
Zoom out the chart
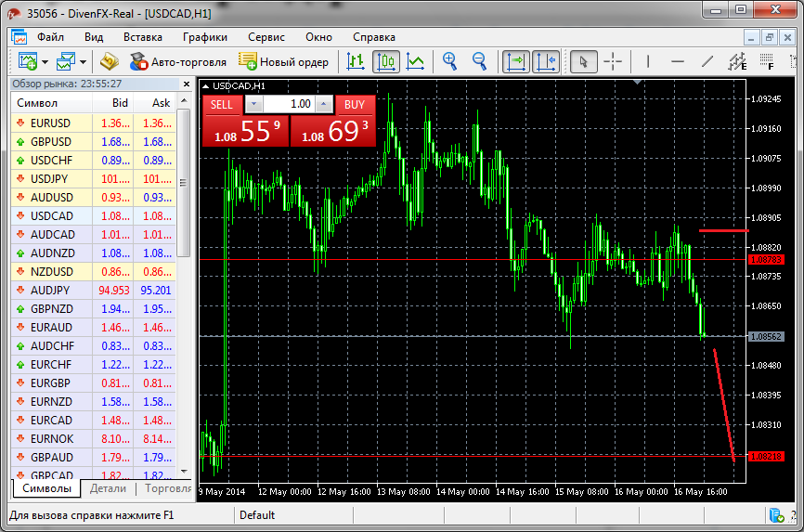point(479,61)
